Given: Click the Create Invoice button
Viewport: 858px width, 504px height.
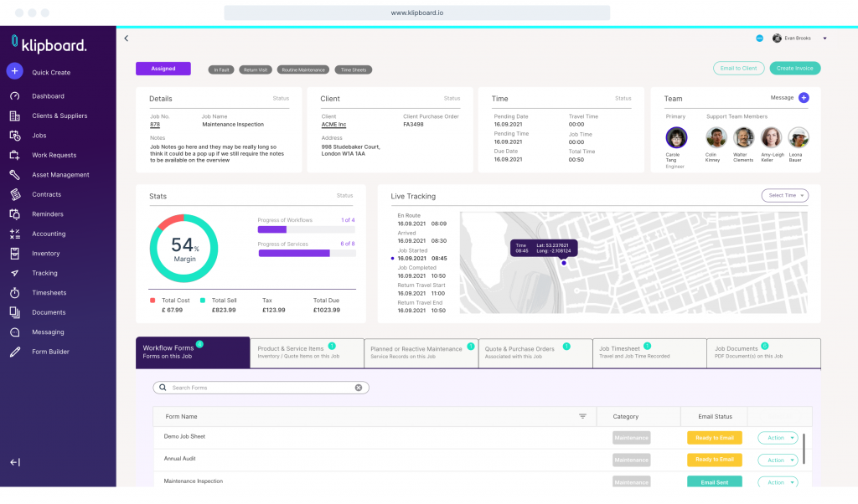Looking at the screenshot, I should [x=794, y=69].
